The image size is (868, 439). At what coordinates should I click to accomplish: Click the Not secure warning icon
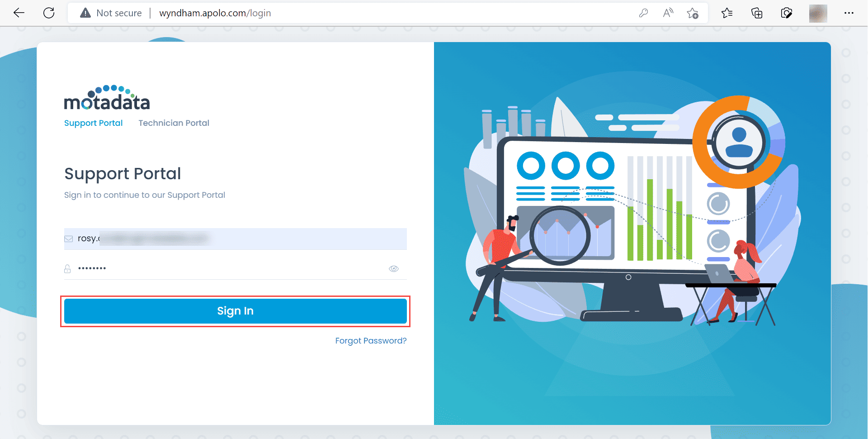(x=85, y=13)
